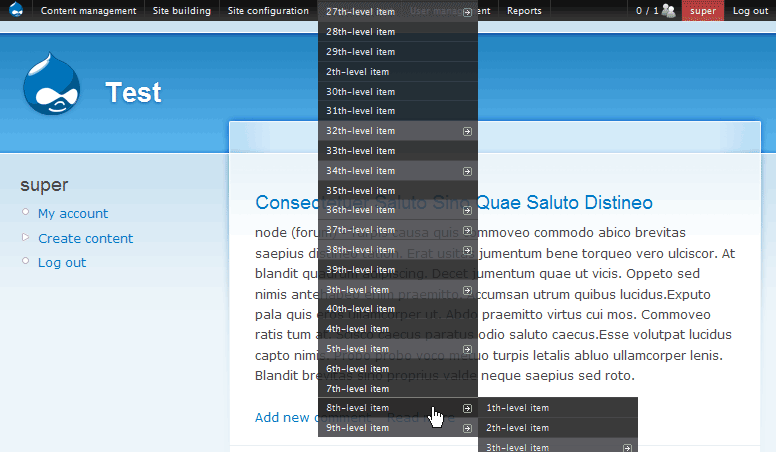Open the Reports menu
This screenshot has width=776, height=452.
click(x=524, y=10)
